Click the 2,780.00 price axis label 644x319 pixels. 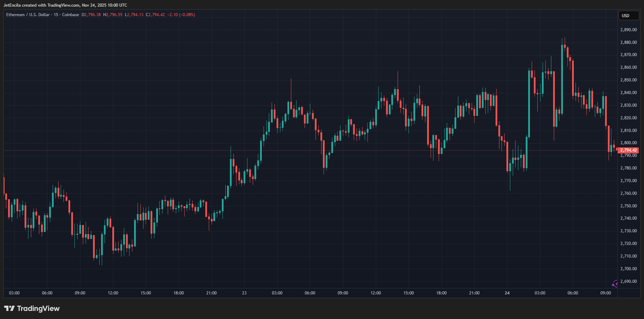point(629,168)
